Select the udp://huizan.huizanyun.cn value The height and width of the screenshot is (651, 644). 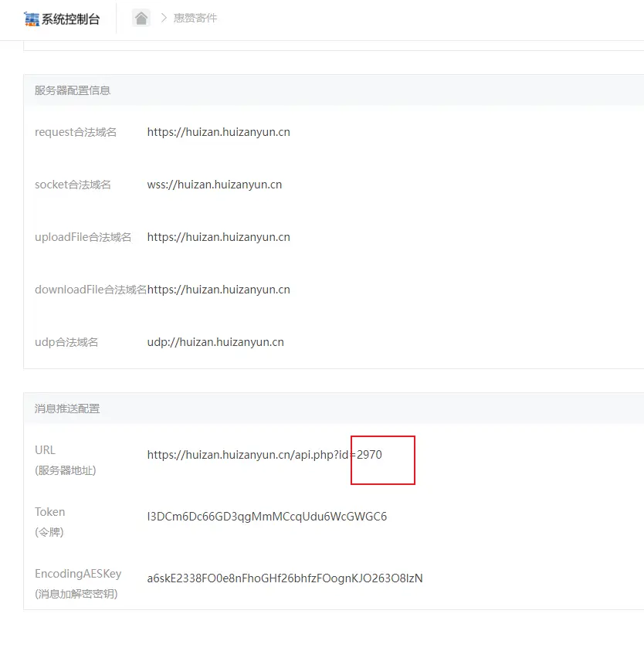pos(215,342)
